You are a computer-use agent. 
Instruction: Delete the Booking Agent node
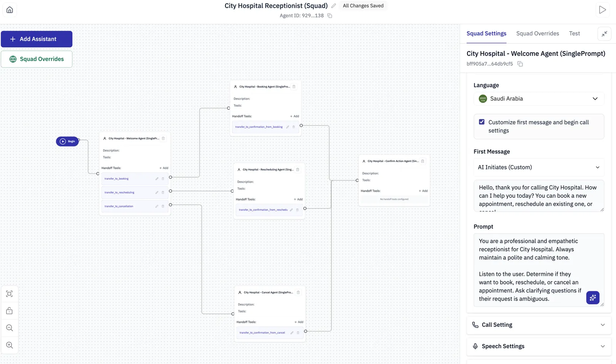(x=294, y=87)
